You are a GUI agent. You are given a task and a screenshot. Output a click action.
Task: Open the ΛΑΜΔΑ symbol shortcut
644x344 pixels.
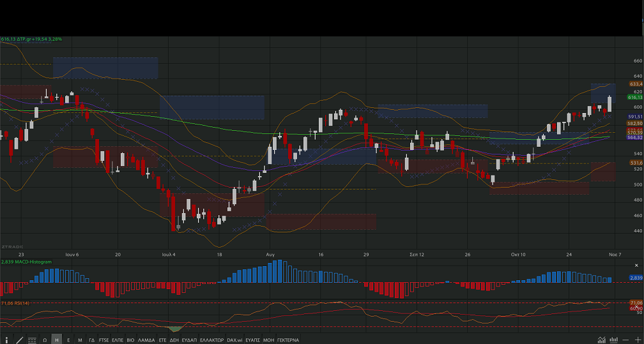(146, 340)
